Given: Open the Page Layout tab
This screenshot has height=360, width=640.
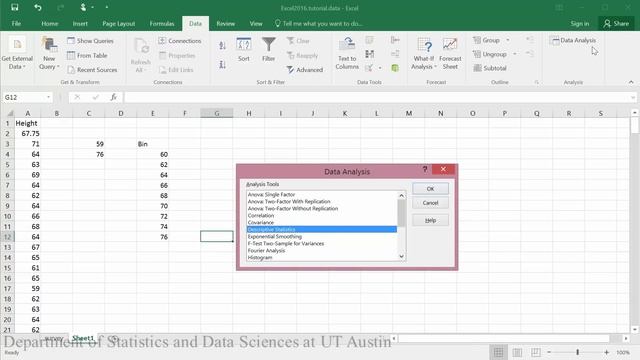Looking at the screenshot, I should 118,24.
